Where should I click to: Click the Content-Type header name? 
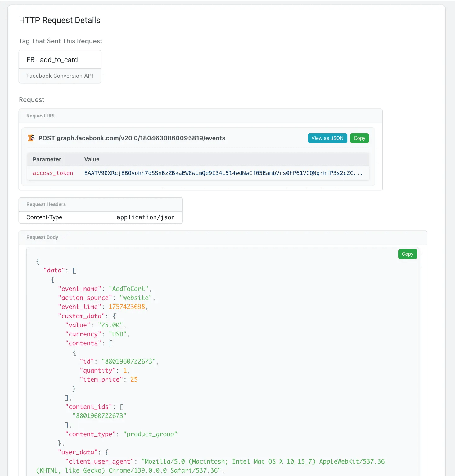point(44,217)
